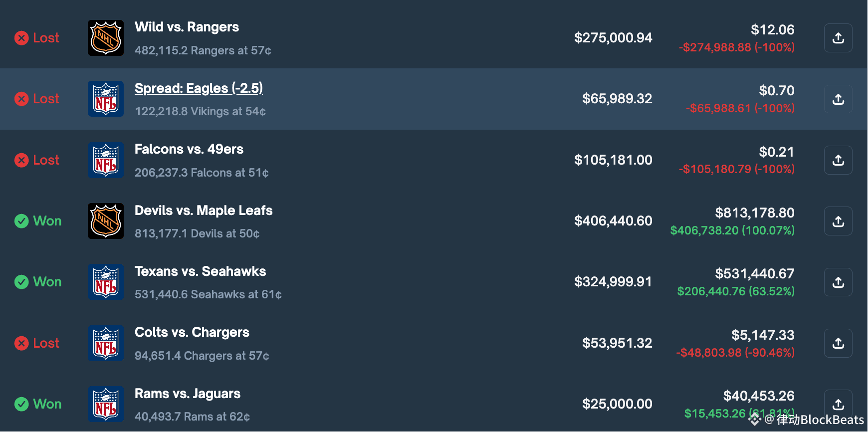This screenshot has height=432, width=868.
Task: Open the Colts vs. Chargers market
Action: [x=192, y=332]
